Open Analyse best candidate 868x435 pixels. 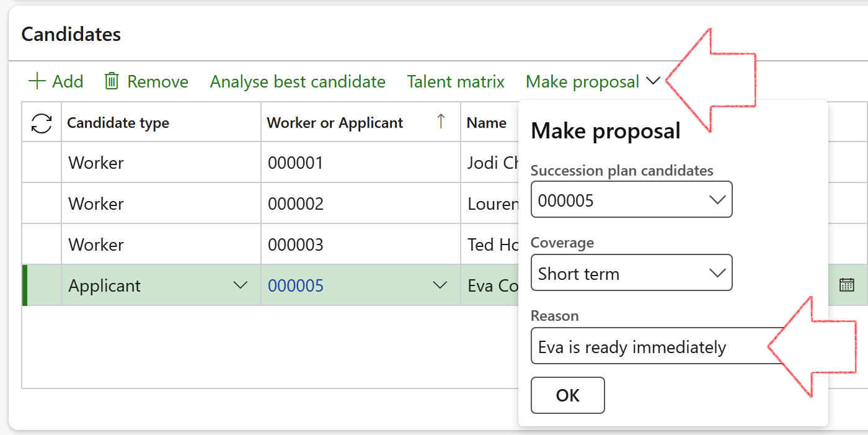298,81
